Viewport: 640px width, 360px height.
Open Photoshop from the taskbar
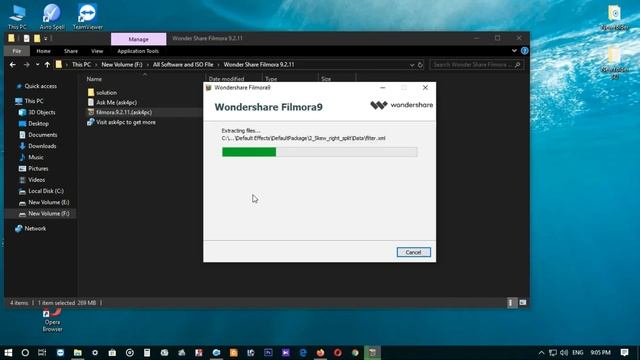(x=268, y=353)
